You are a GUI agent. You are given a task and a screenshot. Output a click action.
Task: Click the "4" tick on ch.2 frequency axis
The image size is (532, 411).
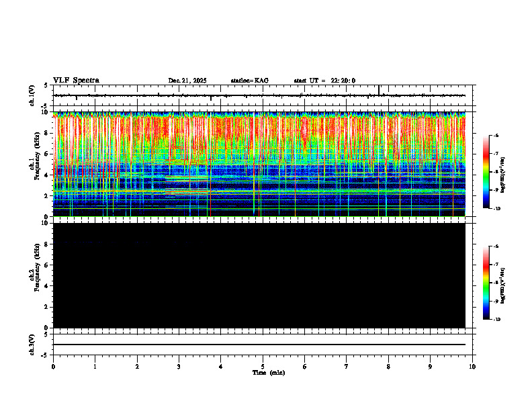point(47,286)
